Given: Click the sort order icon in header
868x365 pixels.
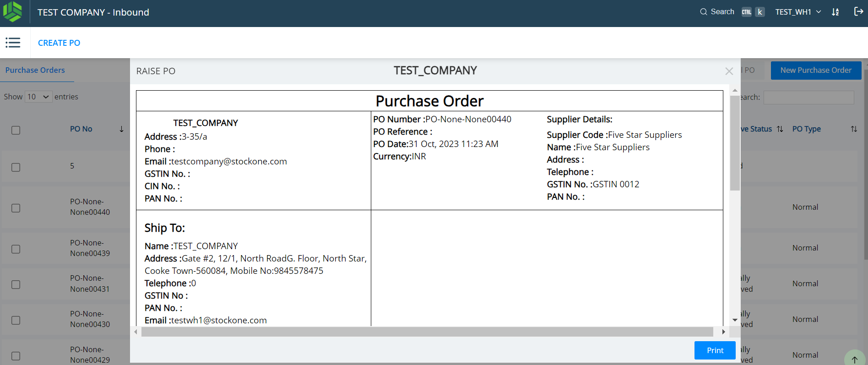Looking at the screenshot, I should click(835, 12).
